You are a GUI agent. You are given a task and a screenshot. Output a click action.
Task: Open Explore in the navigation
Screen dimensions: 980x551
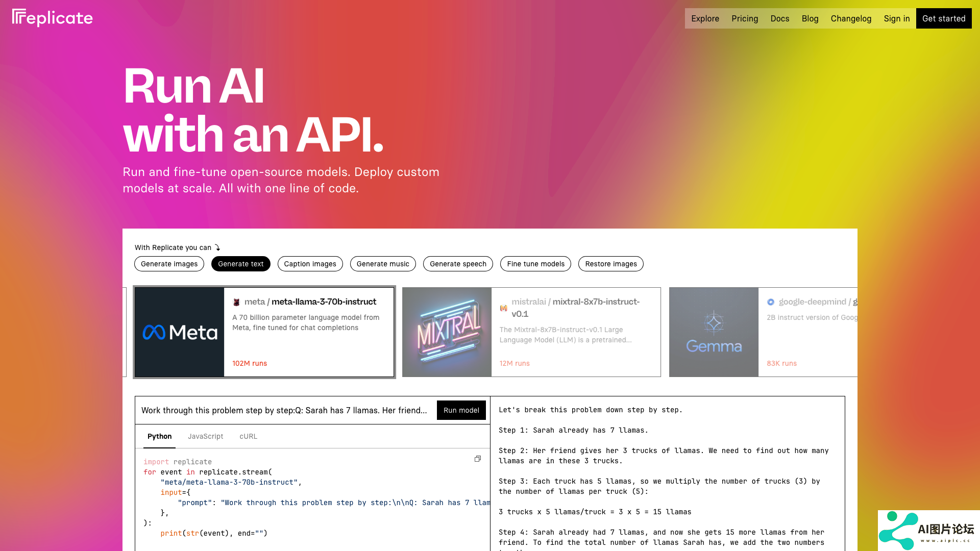point(705,18)
